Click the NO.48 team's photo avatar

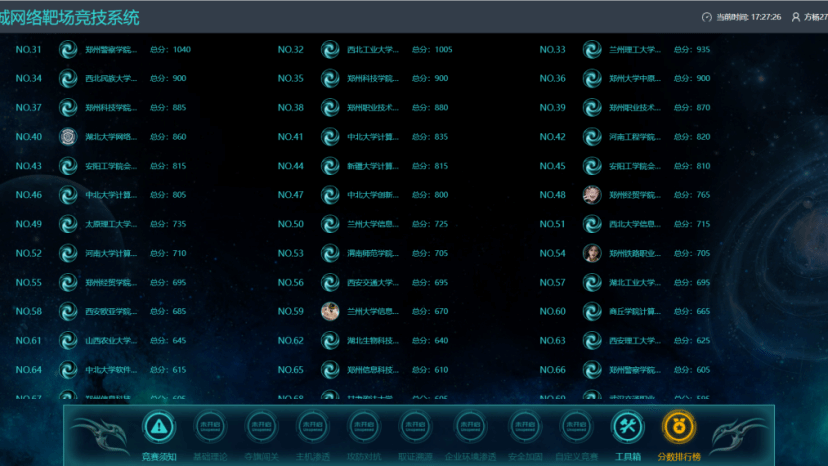[592, 195]
